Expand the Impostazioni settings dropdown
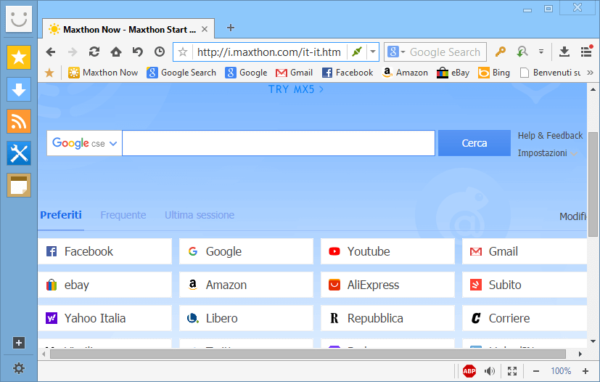The width and height of the screenshot is (600, 382). [547, 153]
